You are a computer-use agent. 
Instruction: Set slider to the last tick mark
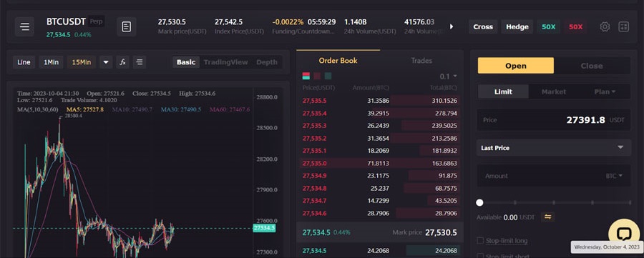(x=629, y=203)
